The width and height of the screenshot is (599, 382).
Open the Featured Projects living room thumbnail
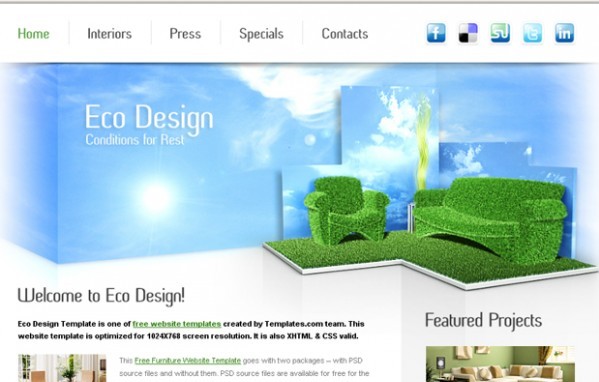(500, 364)
